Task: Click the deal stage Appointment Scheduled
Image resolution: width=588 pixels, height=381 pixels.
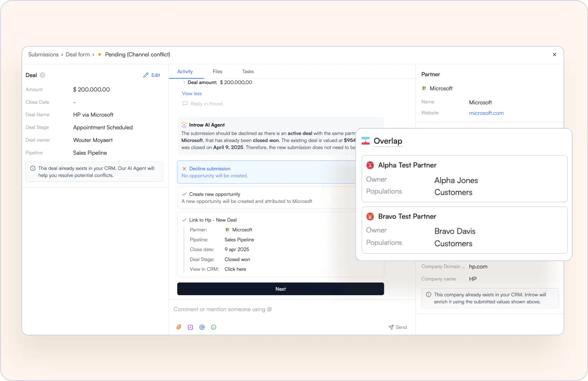Action: coord(103,128)
